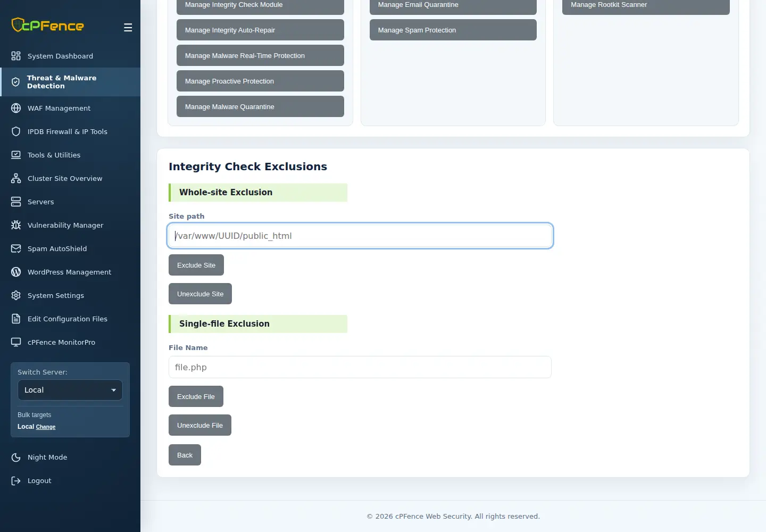This screenshot has width=766, height=532.
Task: Click the Exclude File button
Action: pyautogui.click(x=196, y=396)
